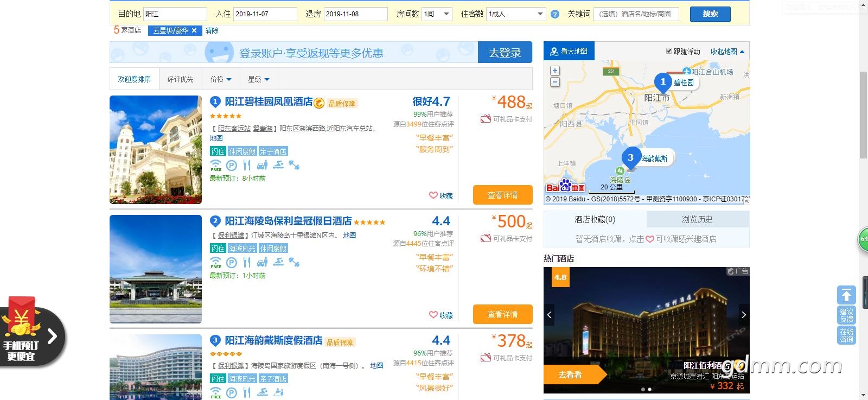Click the help question mark icon

pos(554,14)
